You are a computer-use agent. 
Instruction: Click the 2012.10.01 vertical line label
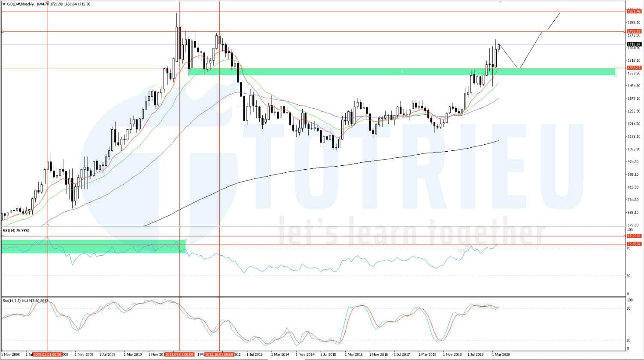click(219, 355)
